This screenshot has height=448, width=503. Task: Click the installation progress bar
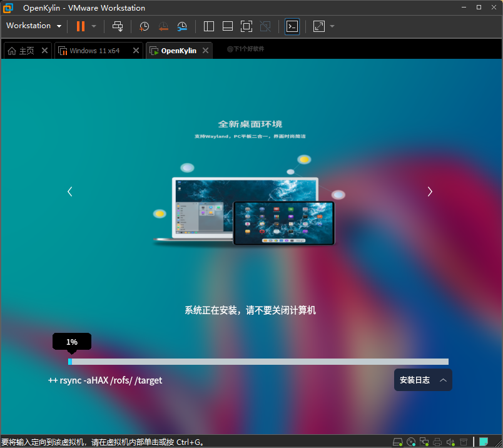pos(258,362)
